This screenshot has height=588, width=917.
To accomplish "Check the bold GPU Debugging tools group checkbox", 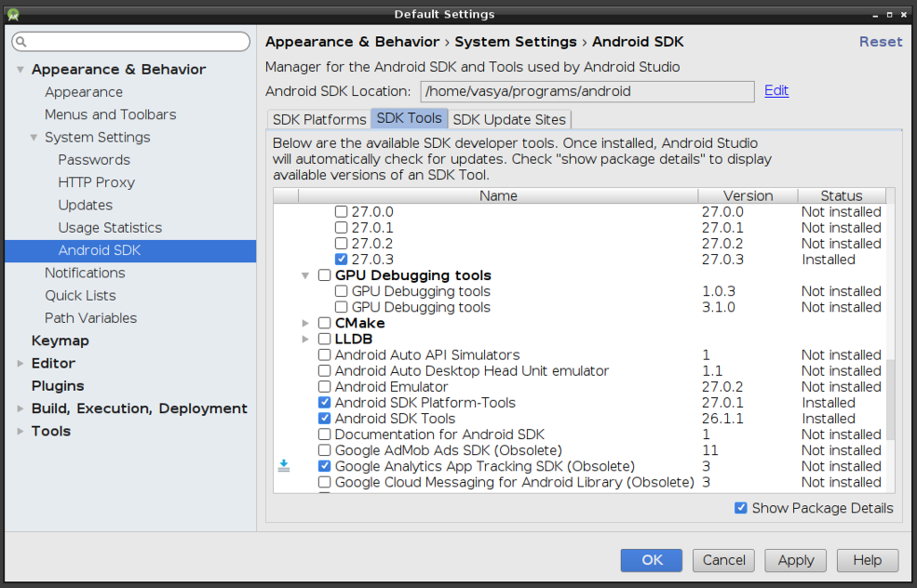I will pyautogui.click(x=325, y=275).
